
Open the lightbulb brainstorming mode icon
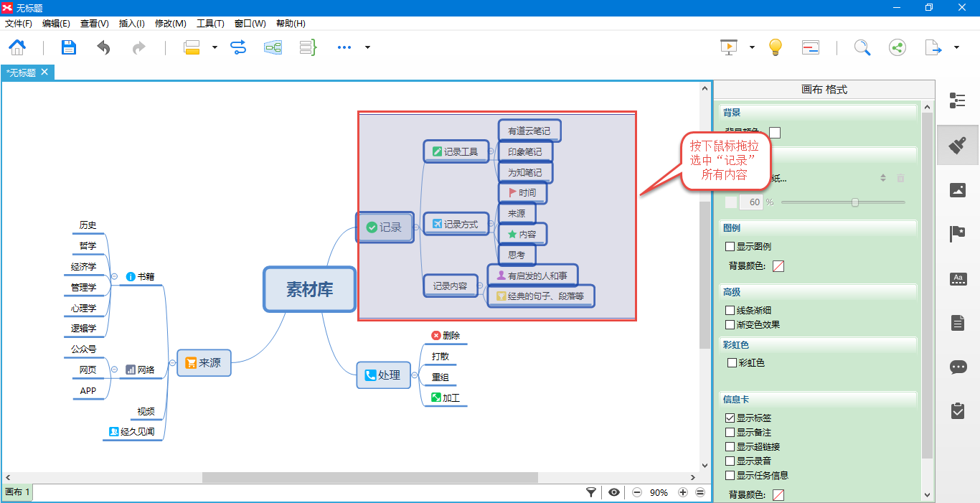[x=775, y=47]
